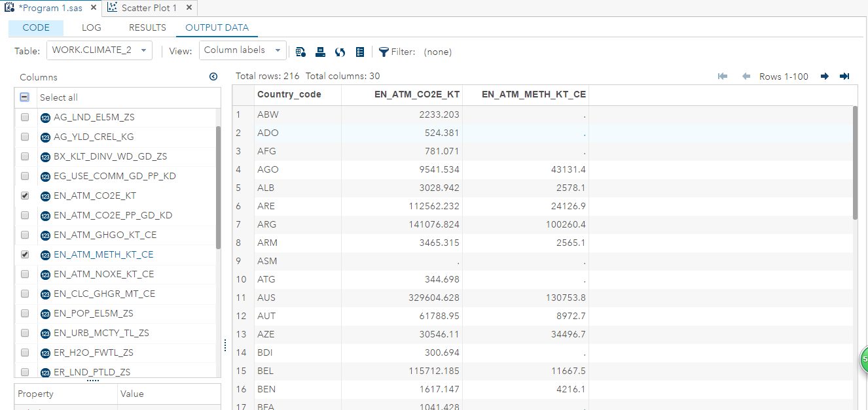868x410 pixels.
Task: Collapse the Columns panel with the arrow icon
Action: tap(213, 77)
